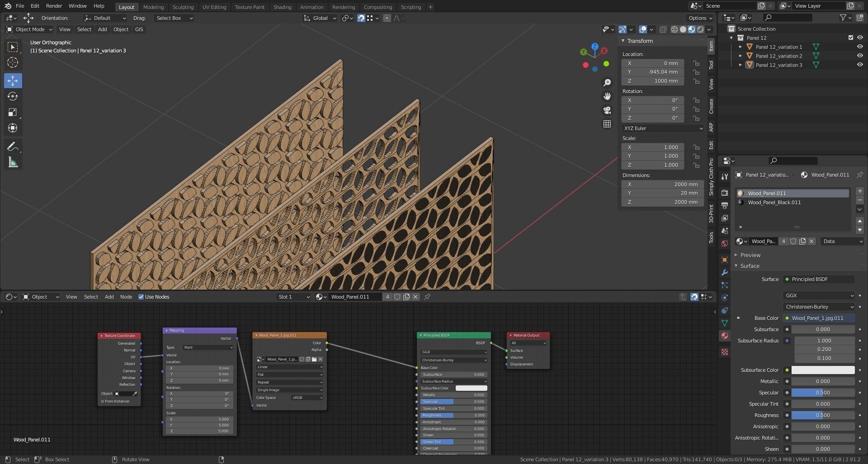Open the Object Mode dropdown

[29, 29]
